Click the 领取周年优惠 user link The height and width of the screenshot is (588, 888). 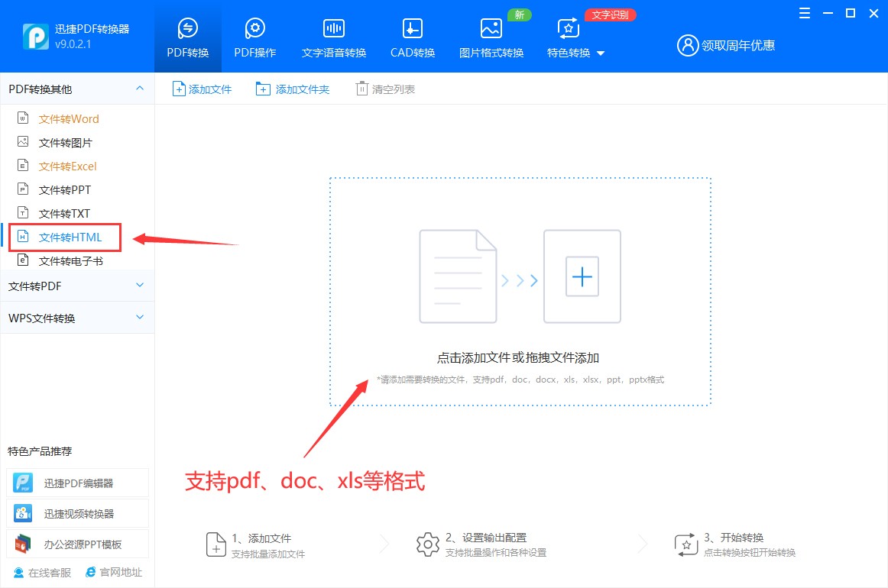(725, 45)
